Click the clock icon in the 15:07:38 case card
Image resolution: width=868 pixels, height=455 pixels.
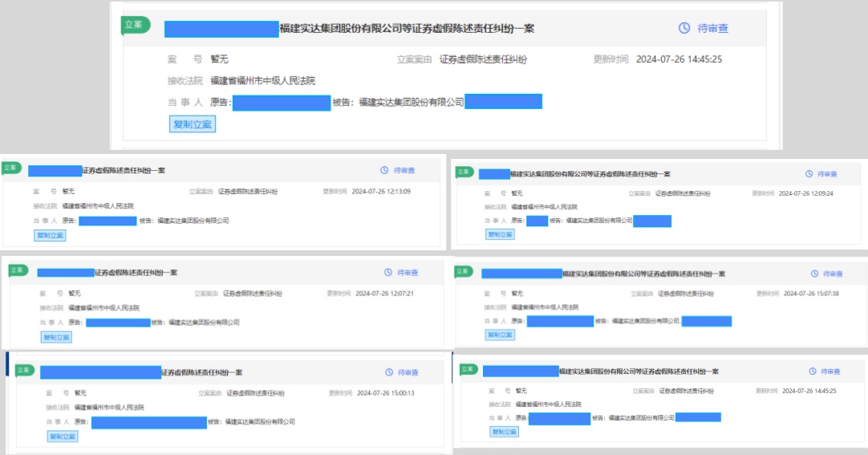(x=814, y=274)
